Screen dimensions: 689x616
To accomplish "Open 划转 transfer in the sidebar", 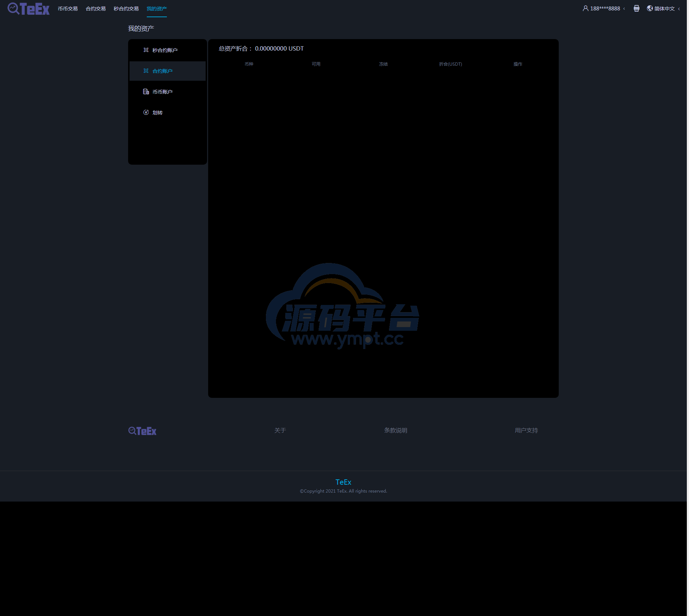I will 167,113.
